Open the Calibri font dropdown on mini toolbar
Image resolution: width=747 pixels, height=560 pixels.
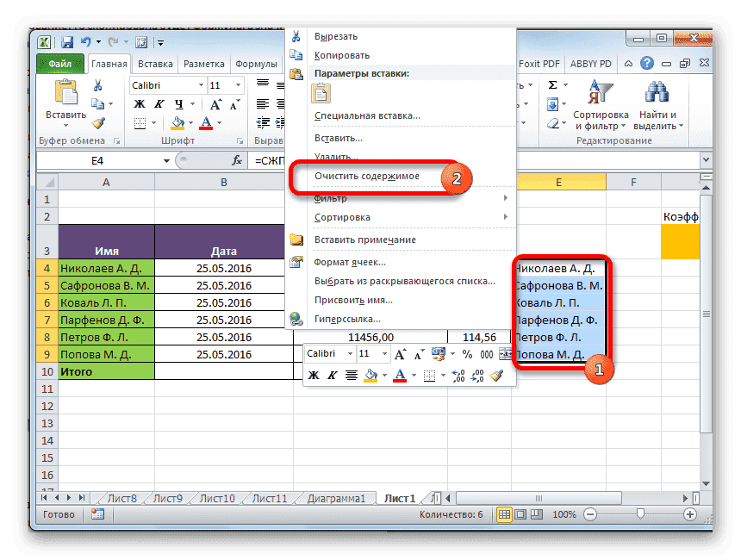(x=350, y=353)
